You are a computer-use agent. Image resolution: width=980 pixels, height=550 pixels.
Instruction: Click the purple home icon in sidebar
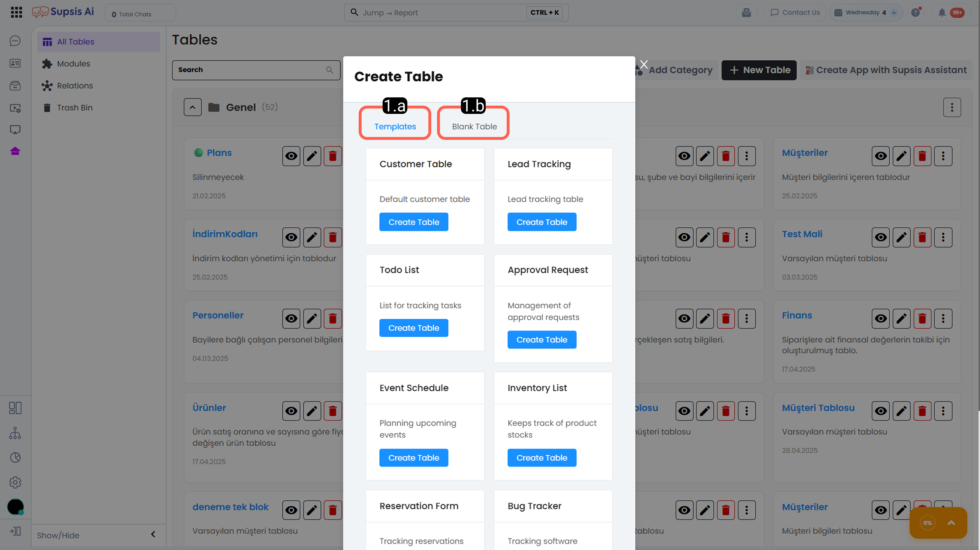15,151
